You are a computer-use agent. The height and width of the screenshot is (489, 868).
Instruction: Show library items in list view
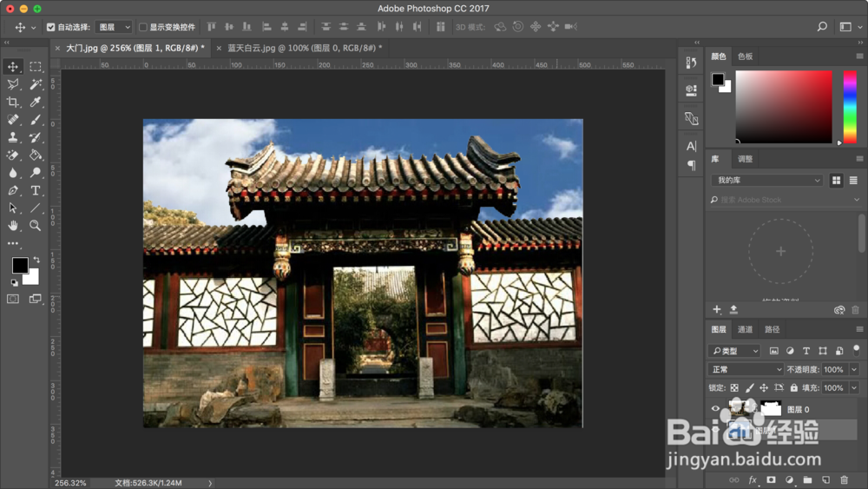pos(853,181)
